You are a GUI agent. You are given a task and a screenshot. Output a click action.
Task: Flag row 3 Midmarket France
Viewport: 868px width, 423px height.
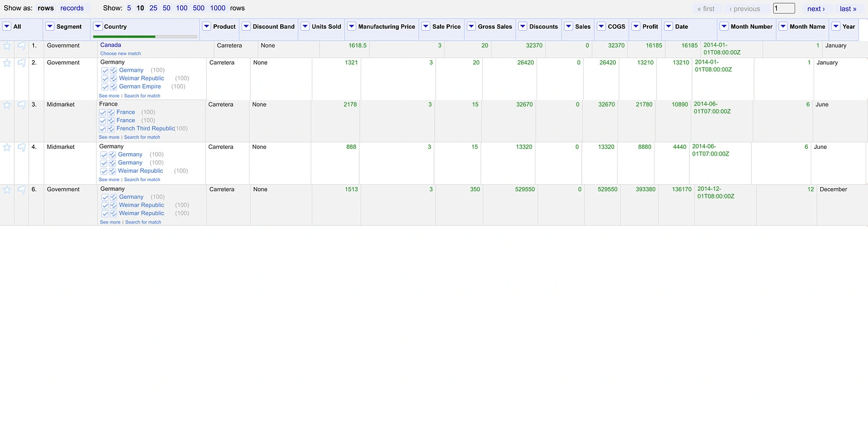coord(21,105)
